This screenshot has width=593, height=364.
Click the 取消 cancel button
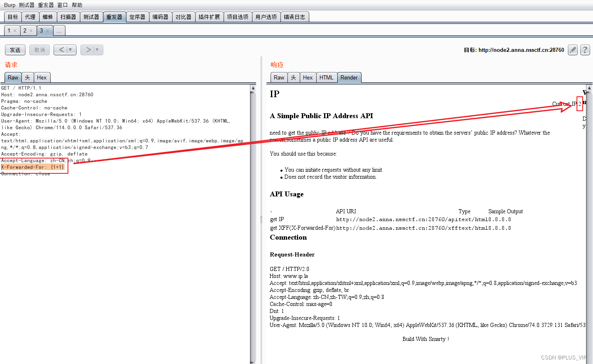(x=40, y=50)
